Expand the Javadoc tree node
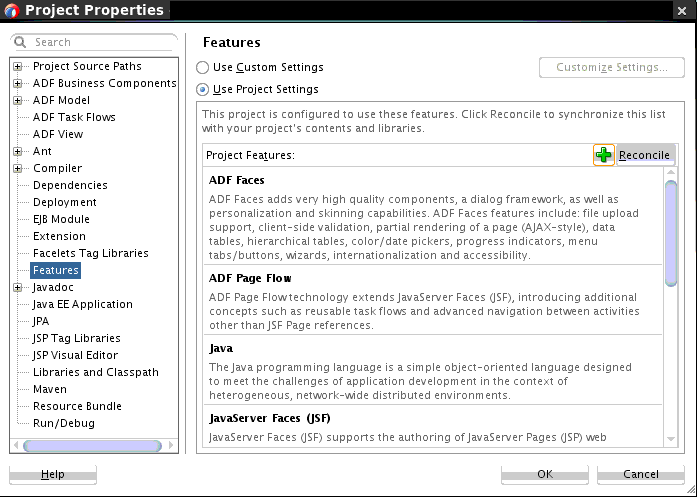Viewport: 697px width, 498px height. coord(17,288)
